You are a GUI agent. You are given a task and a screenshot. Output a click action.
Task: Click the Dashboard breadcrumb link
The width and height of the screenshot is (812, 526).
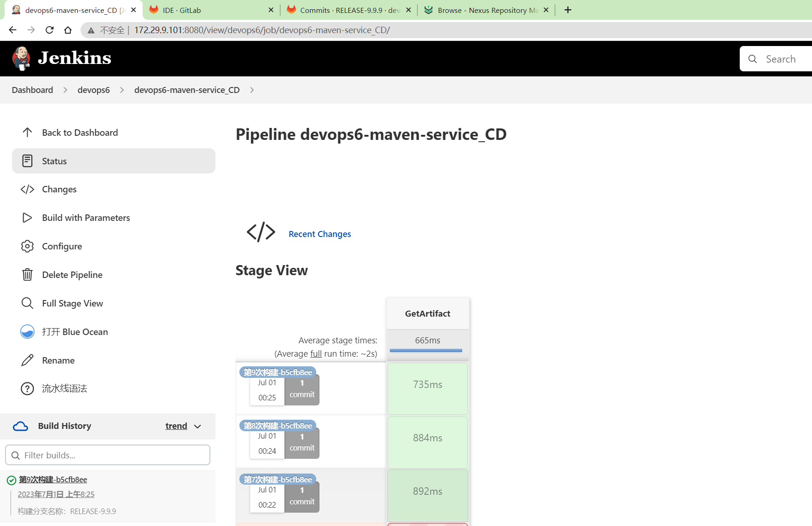(x=32, y=90)
